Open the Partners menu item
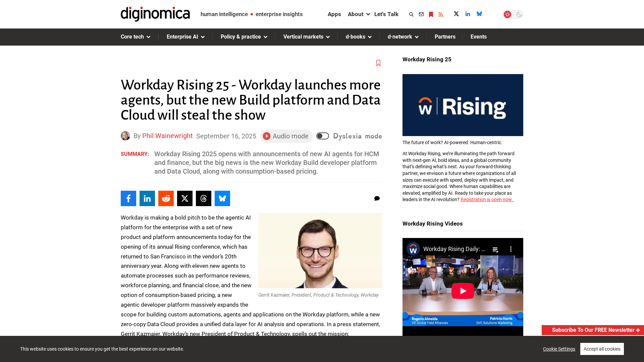This screenshot has width=644, height=362. point(445,37)
